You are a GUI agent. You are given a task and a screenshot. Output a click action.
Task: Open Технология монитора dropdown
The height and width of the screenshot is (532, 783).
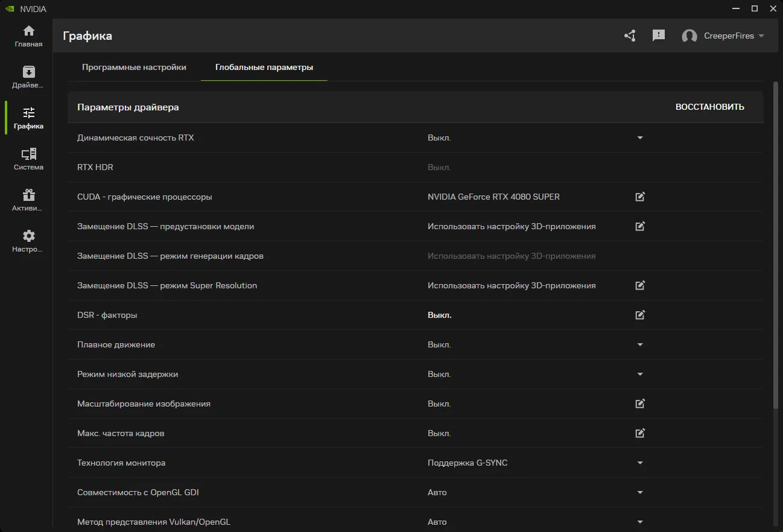640,463
